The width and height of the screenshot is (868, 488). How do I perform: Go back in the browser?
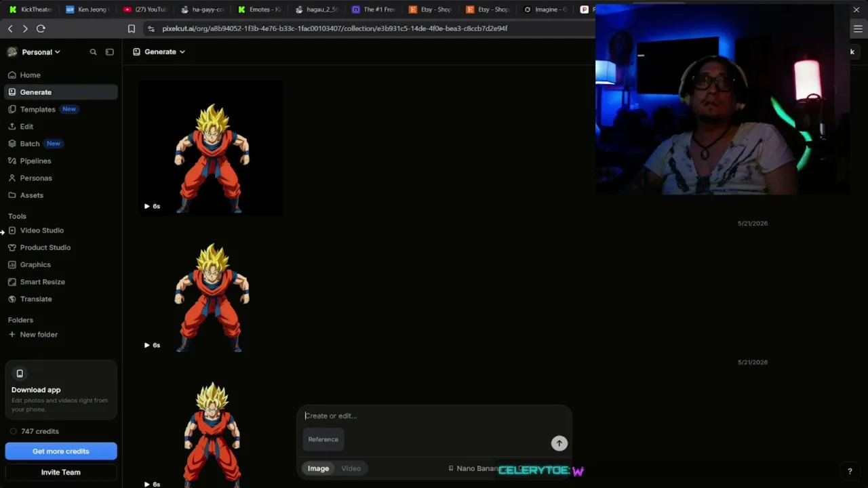[x=10, y=28]
